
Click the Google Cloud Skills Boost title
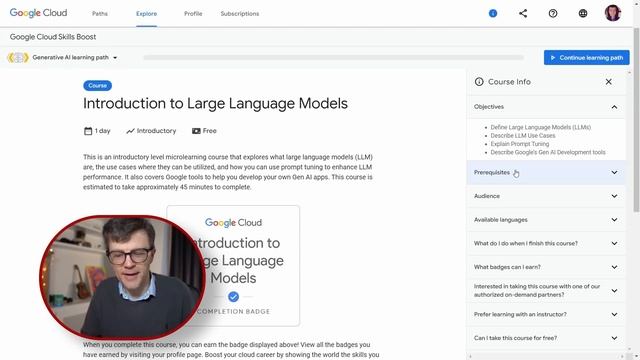pos(53,37)
